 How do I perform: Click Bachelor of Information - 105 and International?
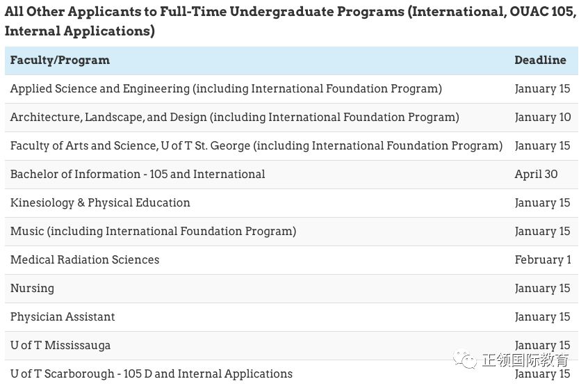[x=138, y=175]
